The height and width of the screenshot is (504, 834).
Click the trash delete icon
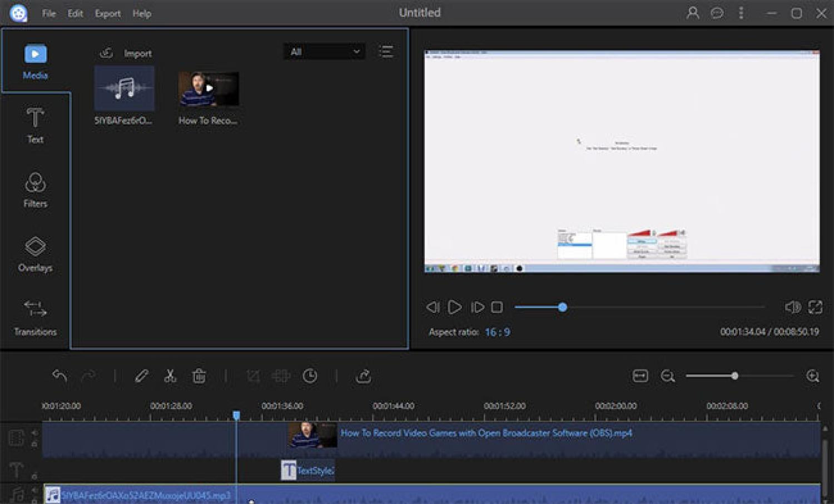pyautogui.click(x=199, y=376)
